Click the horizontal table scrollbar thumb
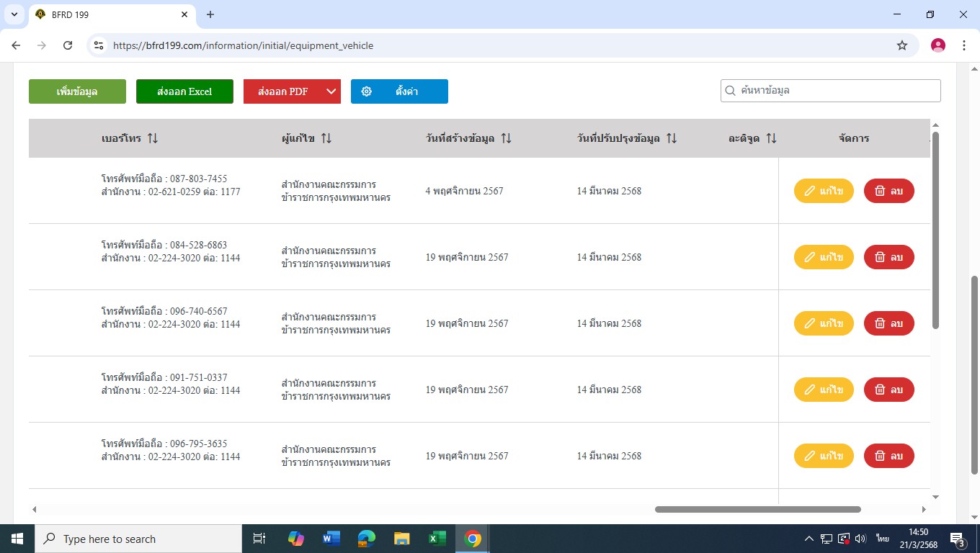 point(757,509)
